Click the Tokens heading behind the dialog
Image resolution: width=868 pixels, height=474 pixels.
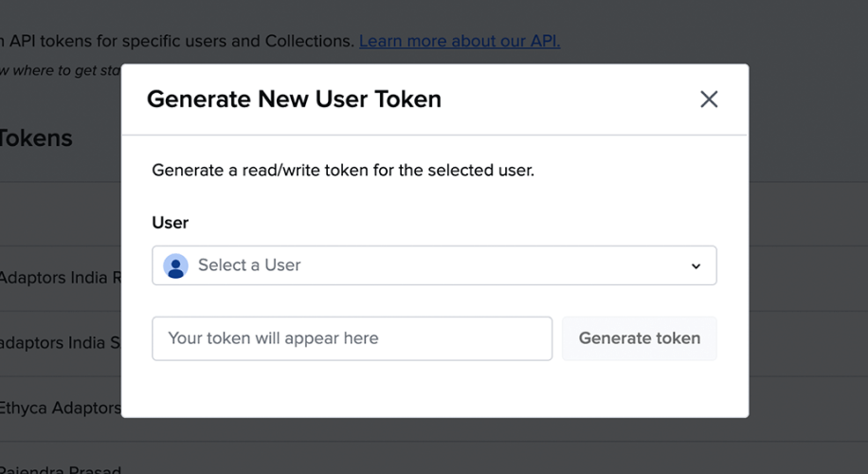(36, 138)
